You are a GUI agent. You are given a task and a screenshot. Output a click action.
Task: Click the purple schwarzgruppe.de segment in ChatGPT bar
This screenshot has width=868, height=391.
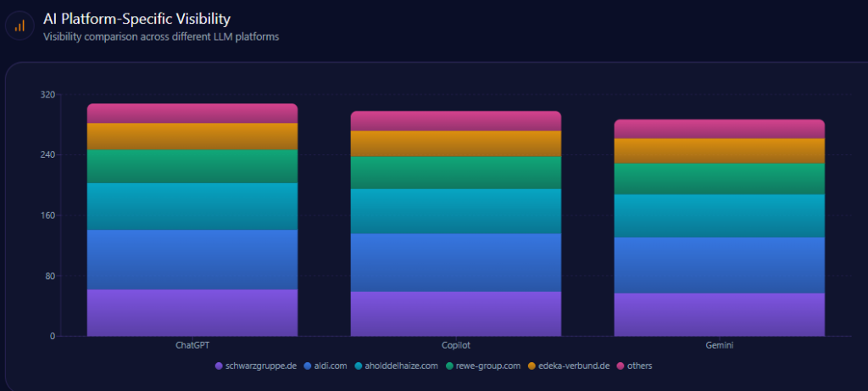click(x=192, y=312)
